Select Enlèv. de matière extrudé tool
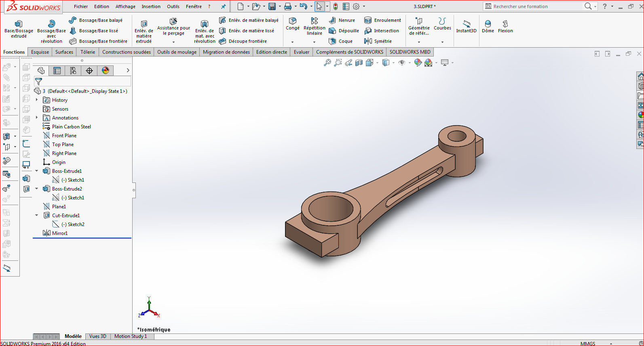 pos(144,31)
